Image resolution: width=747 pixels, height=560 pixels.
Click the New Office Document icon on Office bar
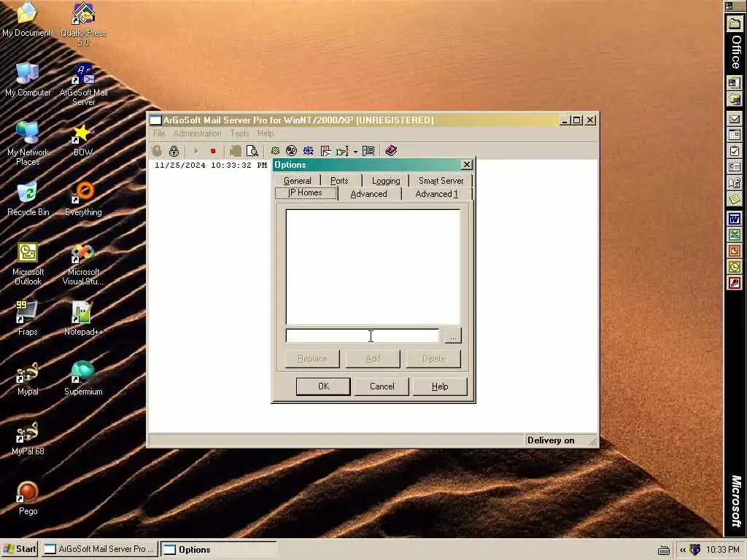pos(734,83)
